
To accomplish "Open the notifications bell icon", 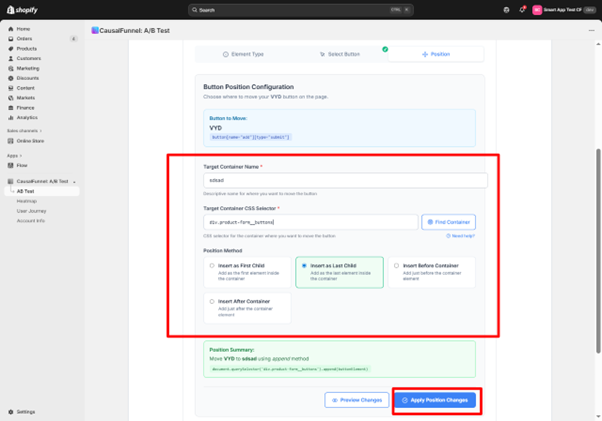I will coord(521,10).
